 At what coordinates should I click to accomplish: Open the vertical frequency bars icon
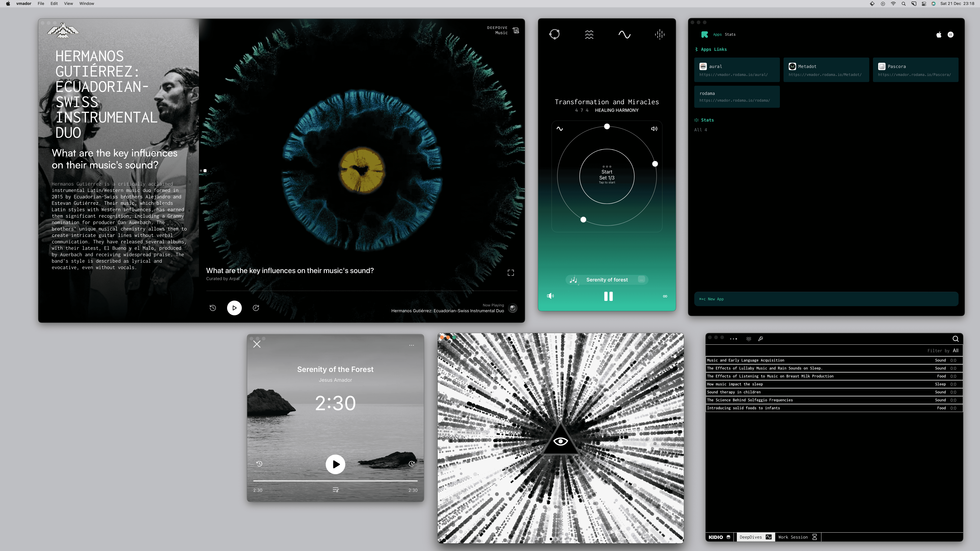(660, 35)
